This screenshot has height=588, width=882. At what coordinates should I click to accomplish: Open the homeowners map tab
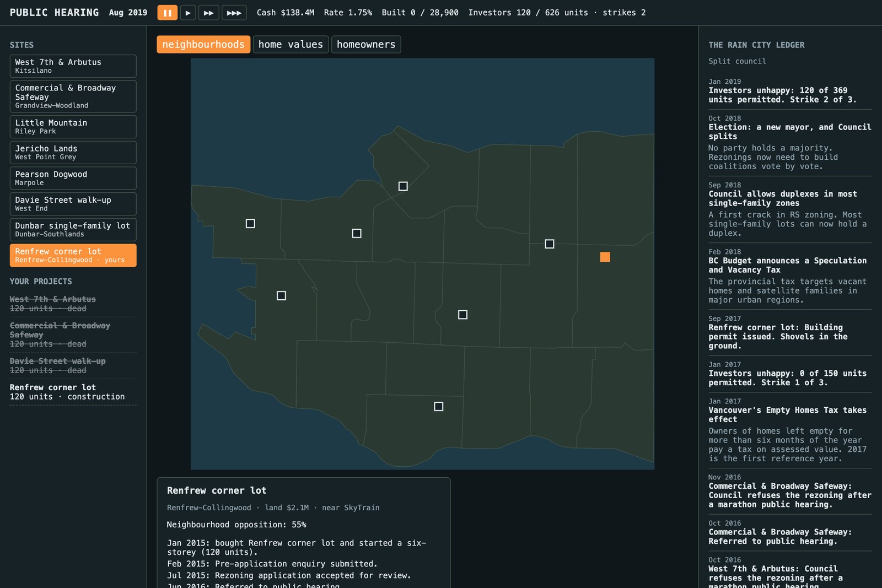(x=366, y=45)
